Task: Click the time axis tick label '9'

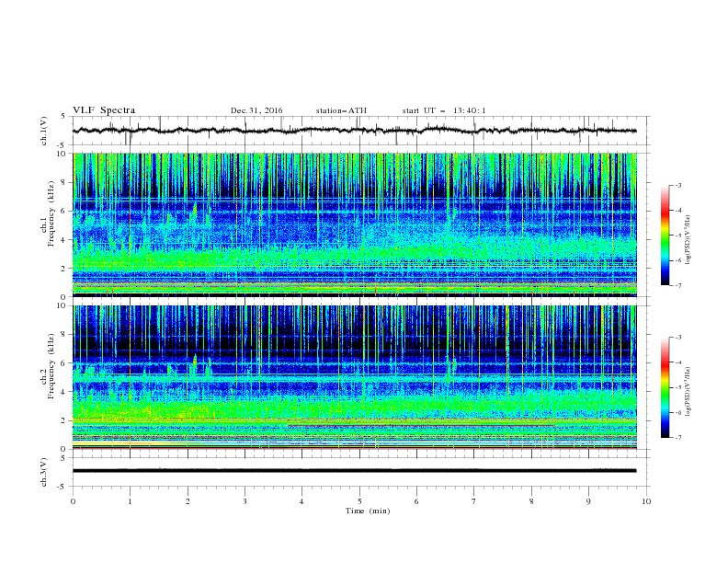Action: (x=588, y=501)
